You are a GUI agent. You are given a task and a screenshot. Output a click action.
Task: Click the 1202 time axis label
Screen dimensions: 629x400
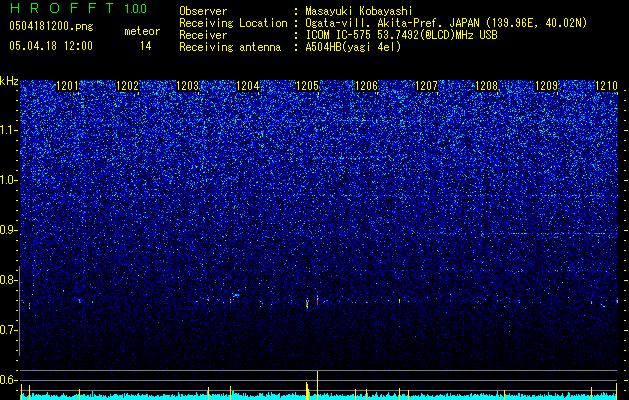[x=128, y=86]
